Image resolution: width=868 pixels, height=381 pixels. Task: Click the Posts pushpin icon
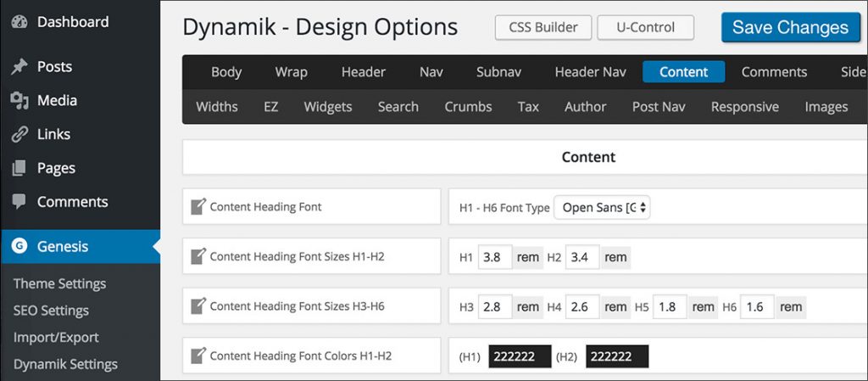pyautogui.click(x=19, y=67)
